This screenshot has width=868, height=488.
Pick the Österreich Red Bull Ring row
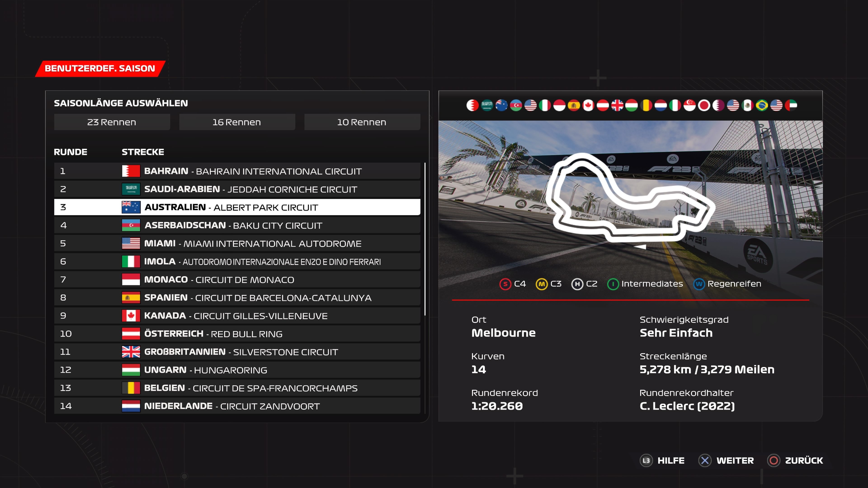click(237, 334)
